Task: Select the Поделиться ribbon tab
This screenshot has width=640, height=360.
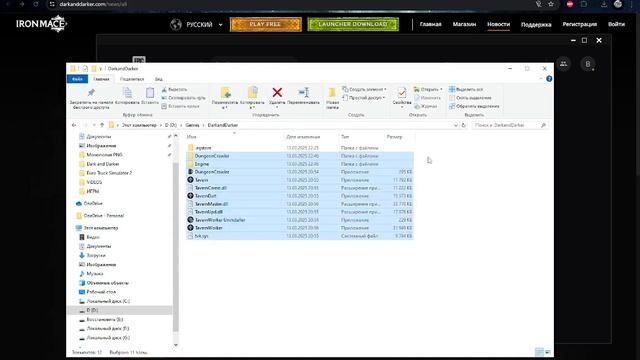Action: pyautogui.click(x=132, y=79)
